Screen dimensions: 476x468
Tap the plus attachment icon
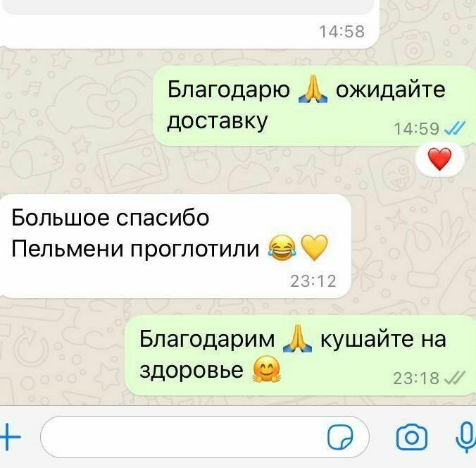[x=10, y=437]
